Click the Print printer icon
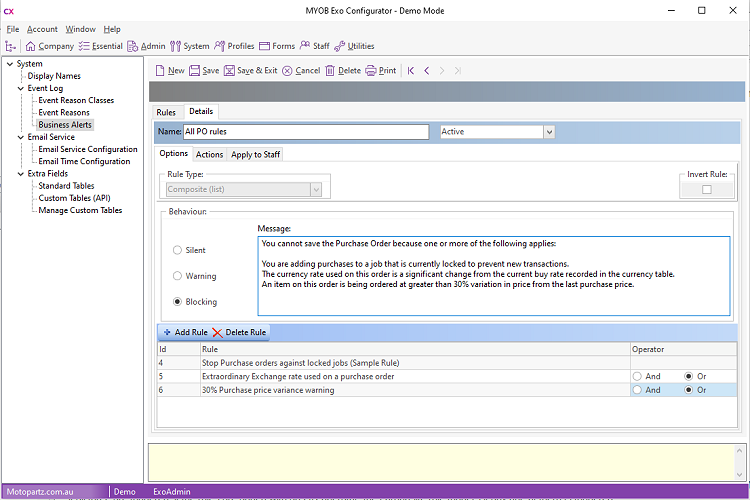Viewport: 750px width, 500px height. coord(371,71)
